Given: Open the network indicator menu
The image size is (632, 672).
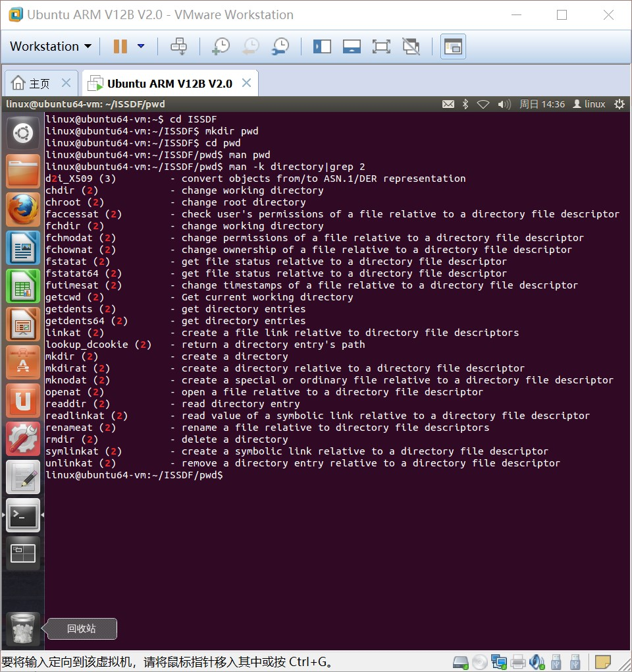Looking at the screenshot, I should [x=483, y=104].
